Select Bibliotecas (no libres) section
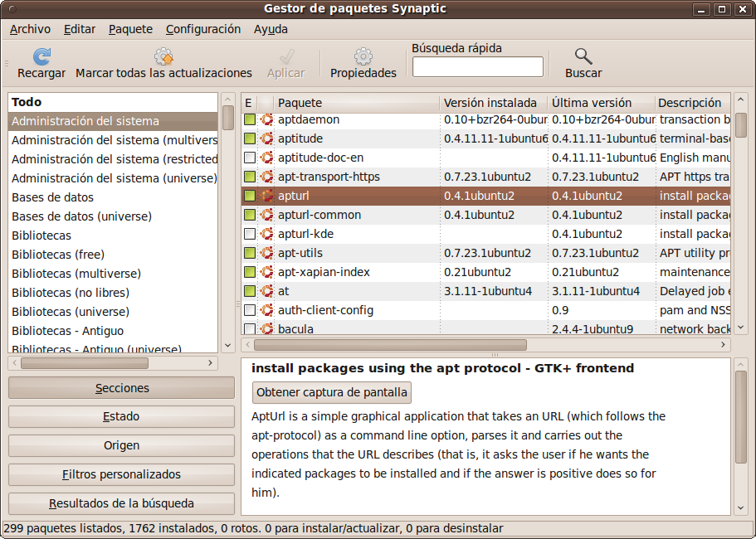 (x=114, y=293)
